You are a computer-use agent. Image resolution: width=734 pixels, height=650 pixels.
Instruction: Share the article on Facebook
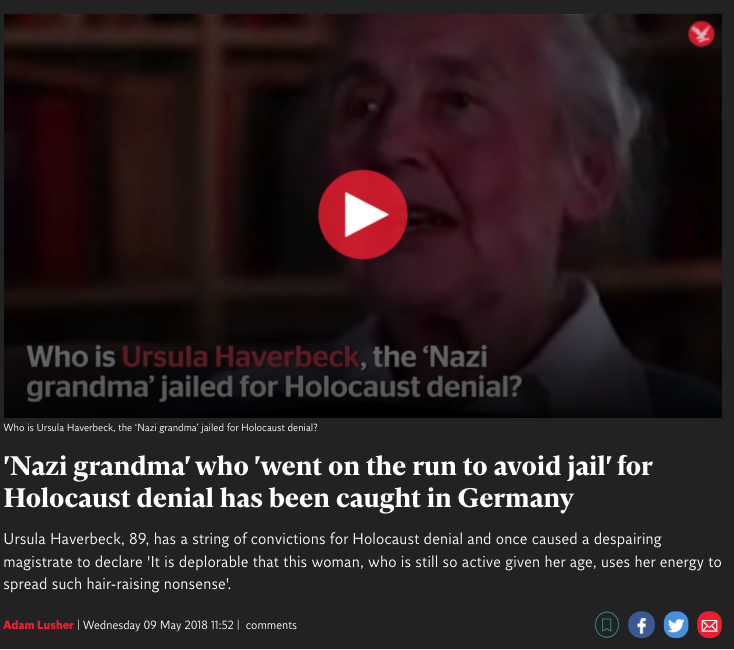(x=641, y=625)
